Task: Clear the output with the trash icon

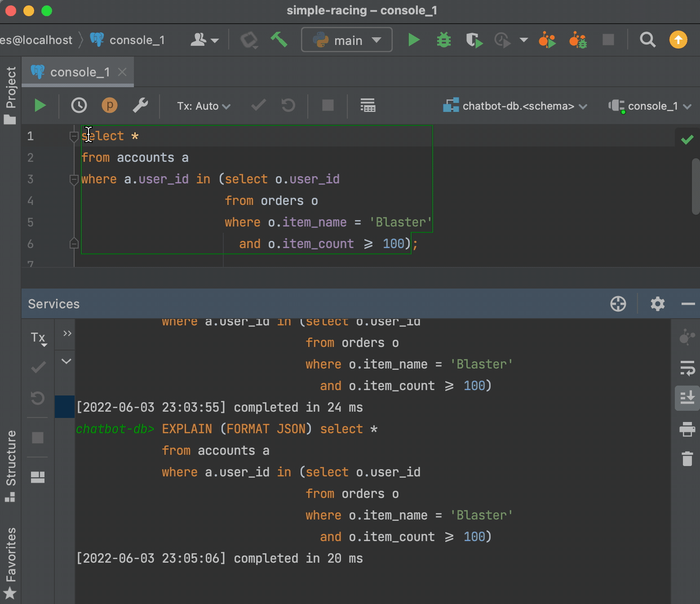Action: click(687, 459)
